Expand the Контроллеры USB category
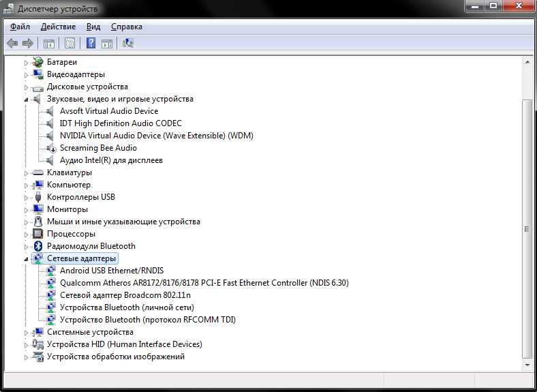This screenshot has width=537, height=392. [x=26, y=198]
